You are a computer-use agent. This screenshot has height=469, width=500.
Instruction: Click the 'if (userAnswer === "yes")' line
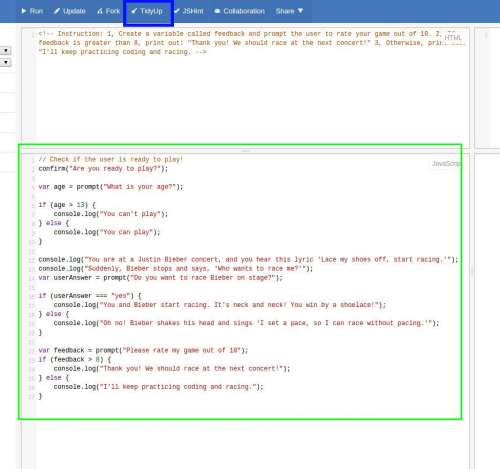90,296
